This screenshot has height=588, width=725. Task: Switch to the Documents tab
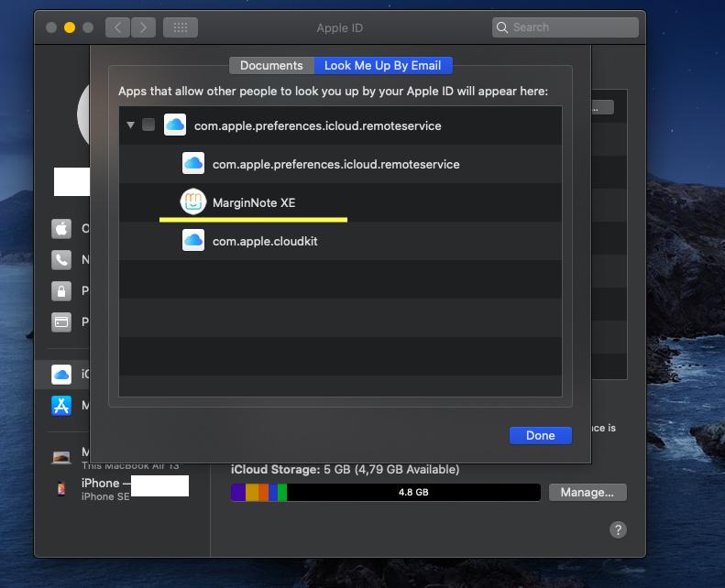point(271,66)
